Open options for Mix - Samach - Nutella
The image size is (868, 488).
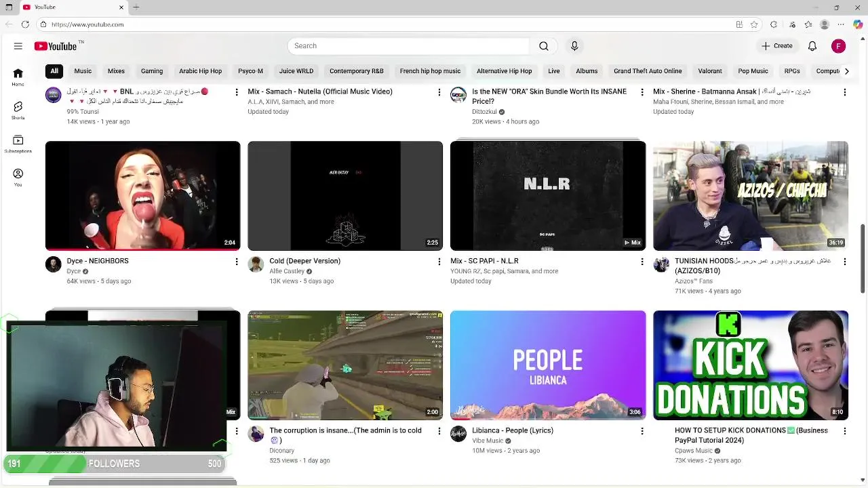pos(439,92)
